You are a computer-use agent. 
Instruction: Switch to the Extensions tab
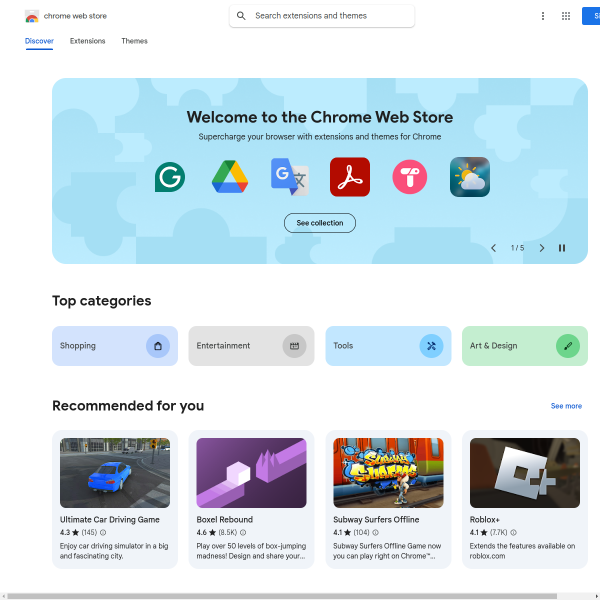pyautogui.click(x=87, y=41)
